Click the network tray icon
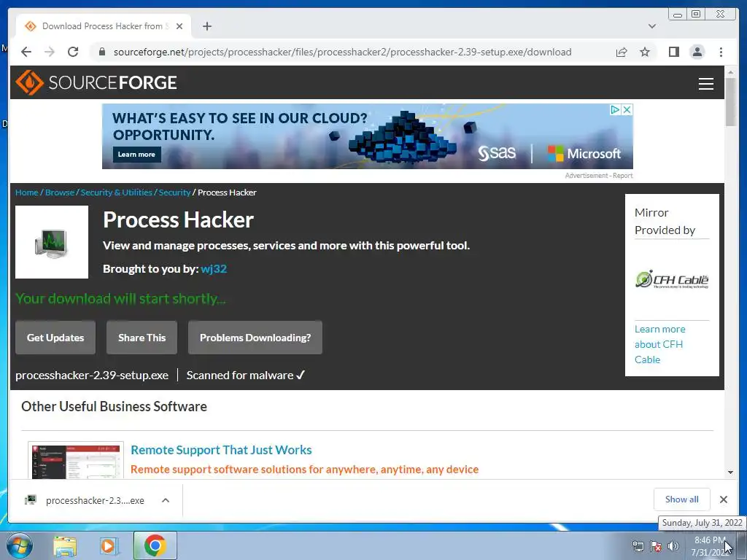 tap(638, 546)
